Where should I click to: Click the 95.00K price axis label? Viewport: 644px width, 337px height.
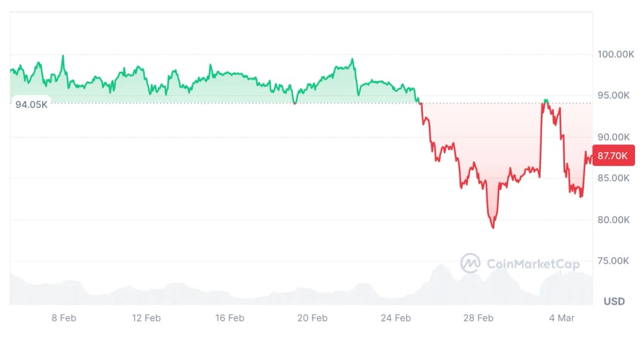(x=614, y=95)
